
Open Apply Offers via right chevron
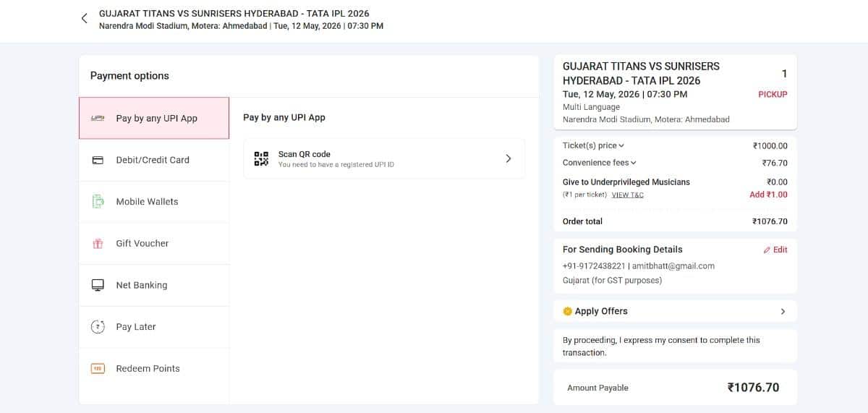click(x=783, y=312)
